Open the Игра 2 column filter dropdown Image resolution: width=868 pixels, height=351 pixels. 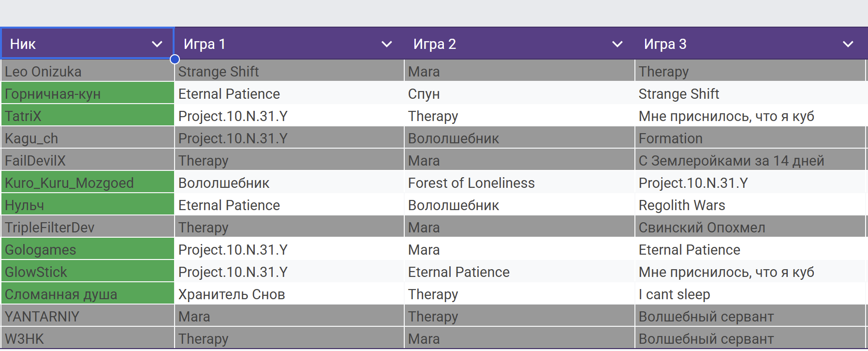click(617, 44)
